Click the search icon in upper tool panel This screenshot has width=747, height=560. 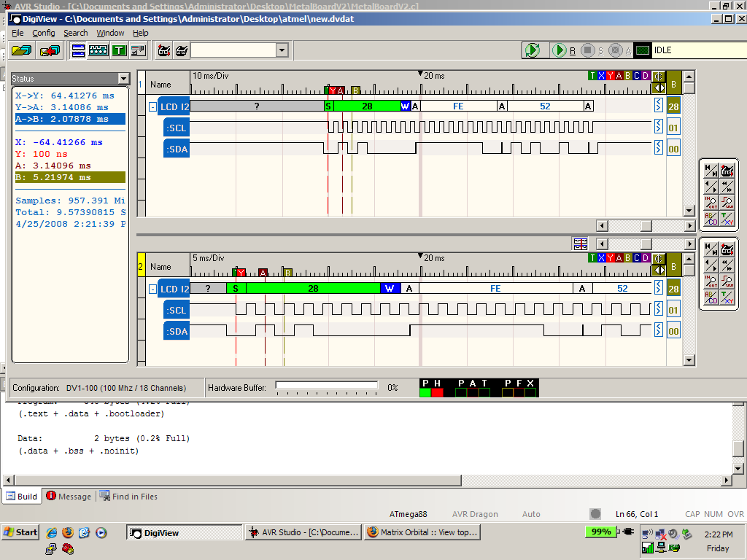point(727,171)
